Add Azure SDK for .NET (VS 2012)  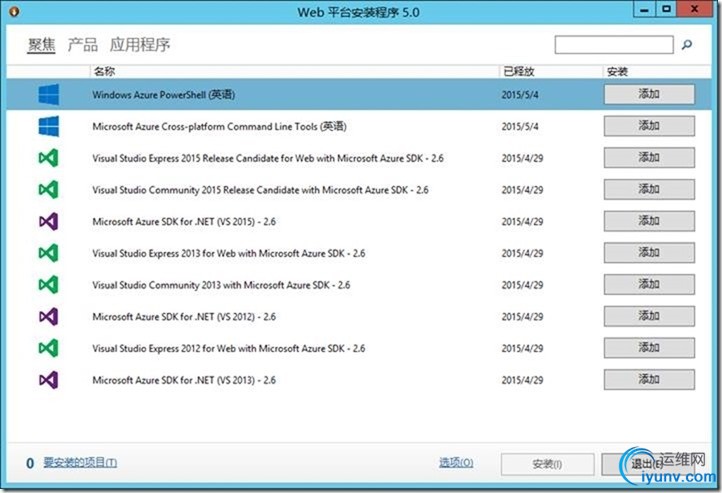point(649,317)
